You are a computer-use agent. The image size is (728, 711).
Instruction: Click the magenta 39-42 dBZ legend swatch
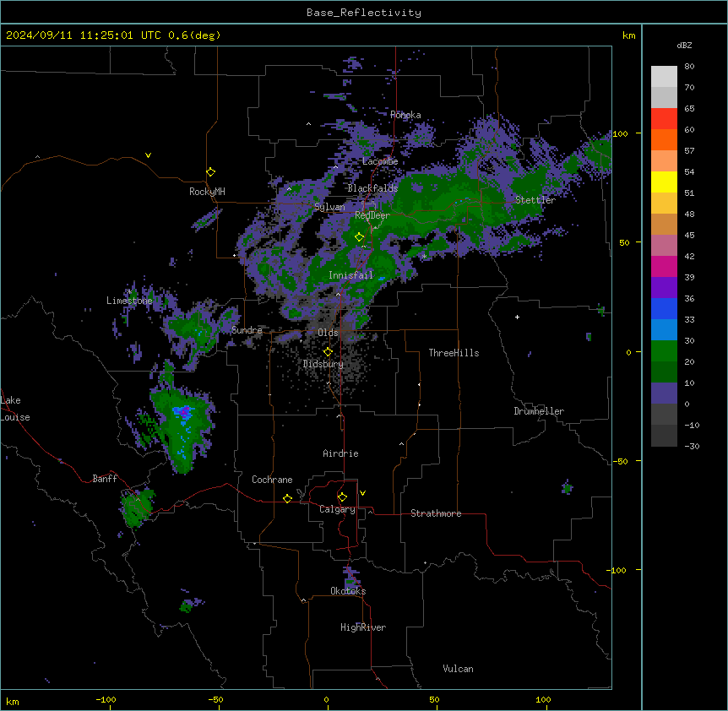(x=664, y=266)
